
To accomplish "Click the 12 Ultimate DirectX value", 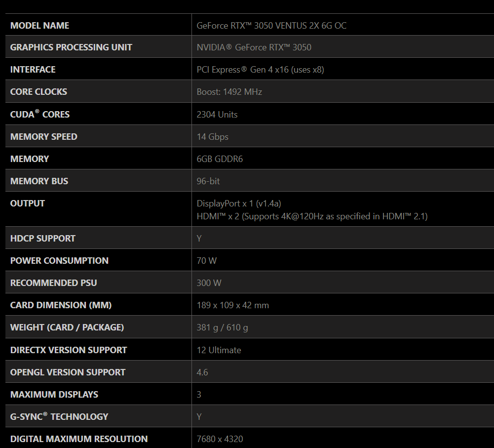I will click(219, 350).
